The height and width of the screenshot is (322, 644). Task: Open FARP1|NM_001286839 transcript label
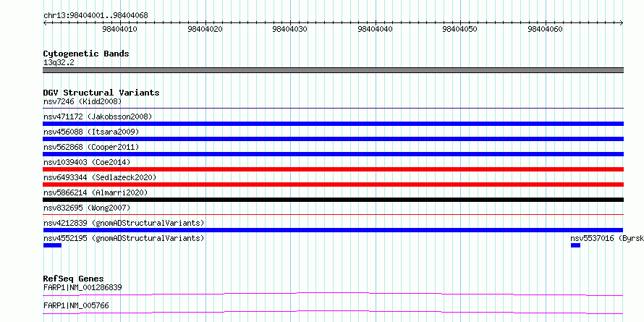pos(82,287)
